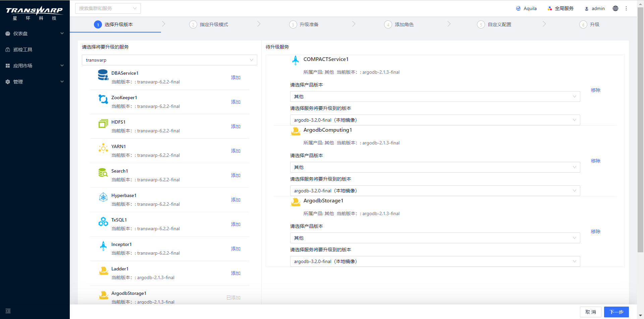Select step 6 升级
The height and width of the screenshot is (319, 644).
(590, 24)
